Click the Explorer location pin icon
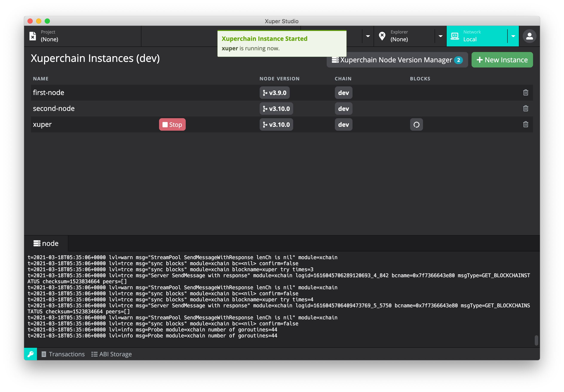This screenshot has width=564, height=392. [382, 36]
